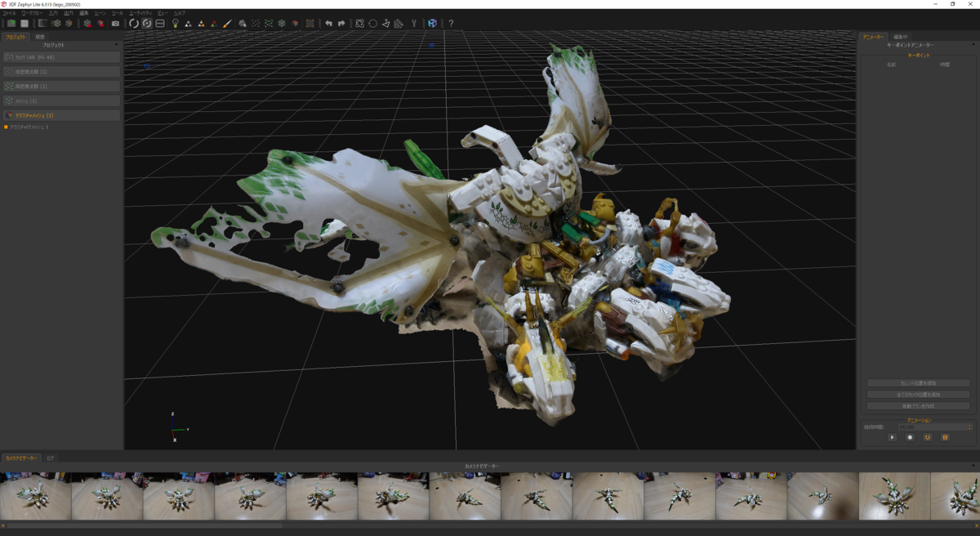Expand the カメラ (48 から 48) section
980x536 pixels.
[61, 57]
